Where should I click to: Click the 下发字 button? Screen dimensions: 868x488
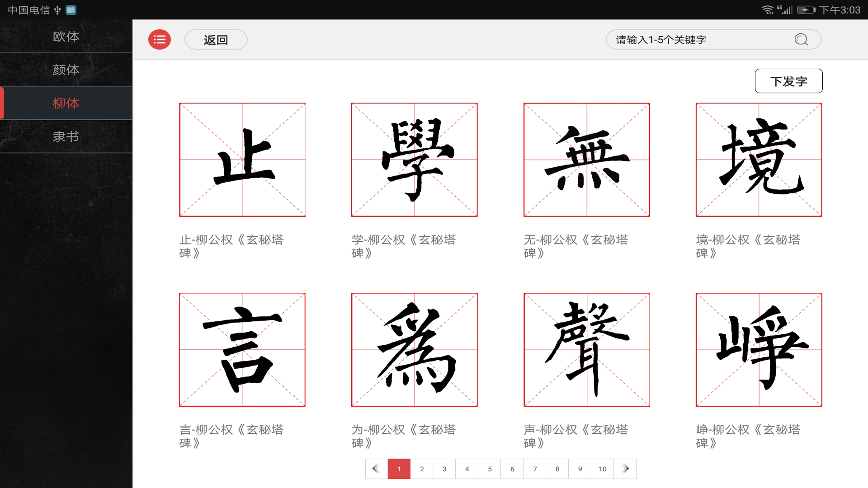[x=788, y=80]
